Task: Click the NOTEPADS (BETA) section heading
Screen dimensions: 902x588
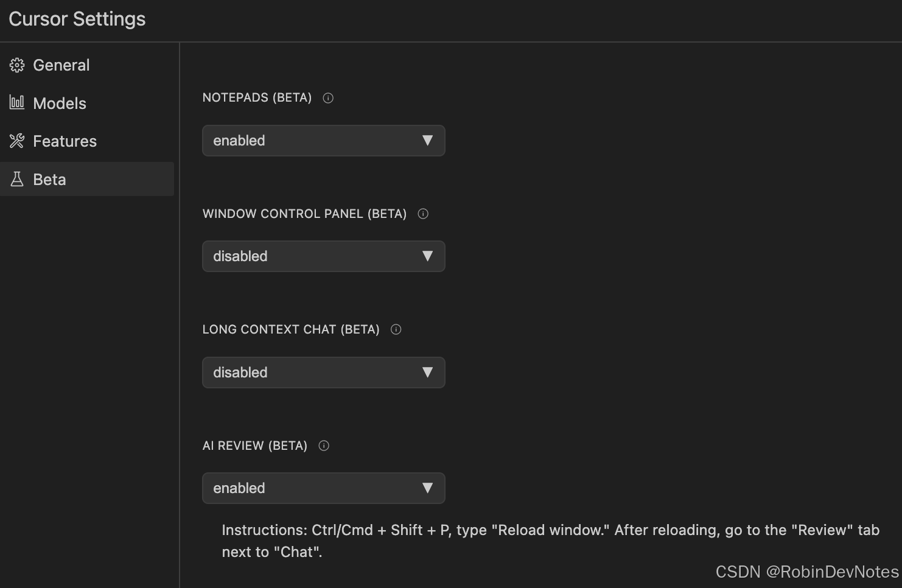Action: pos(257,98)
